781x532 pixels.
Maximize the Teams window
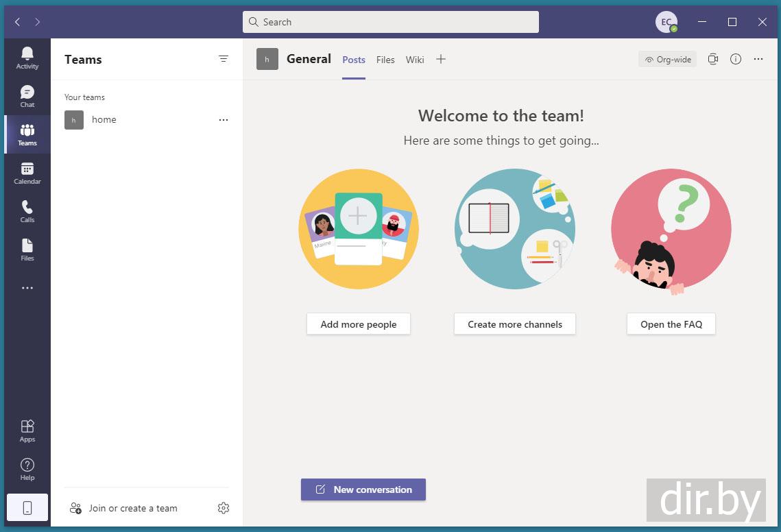click(x=732, y=22)
